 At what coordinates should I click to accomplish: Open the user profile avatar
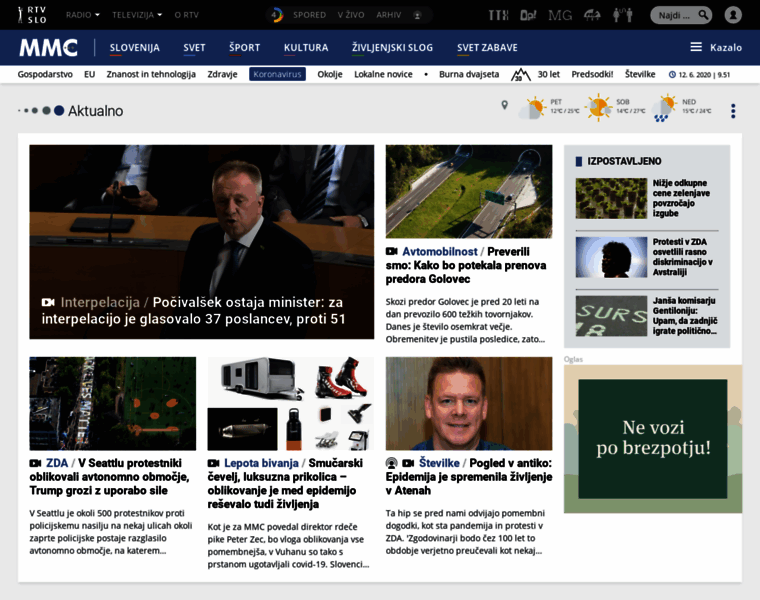coord(733,15)
